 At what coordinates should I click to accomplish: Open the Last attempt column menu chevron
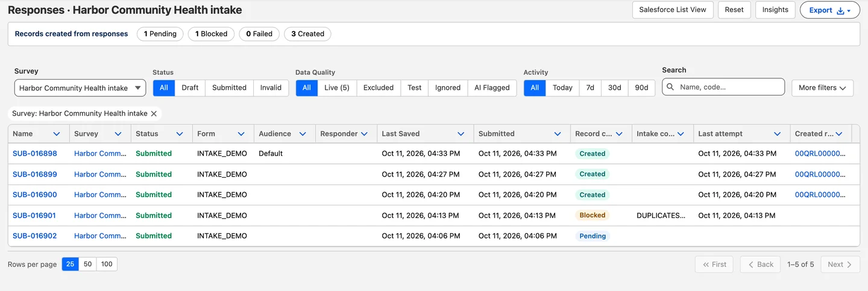coord(778,134)
